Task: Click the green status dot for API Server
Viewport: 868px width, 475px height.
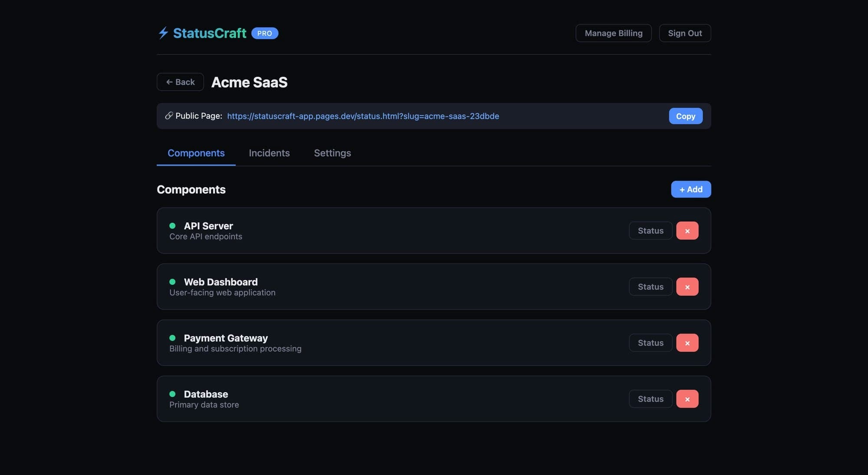Action: [x=174, y=225]
